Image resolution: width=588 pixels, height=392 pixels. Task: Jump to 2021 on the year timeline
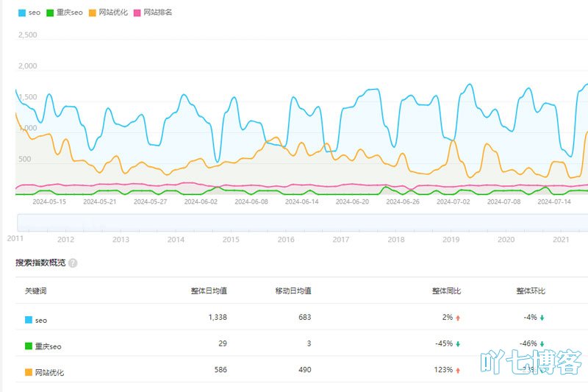tap(561, 239)
